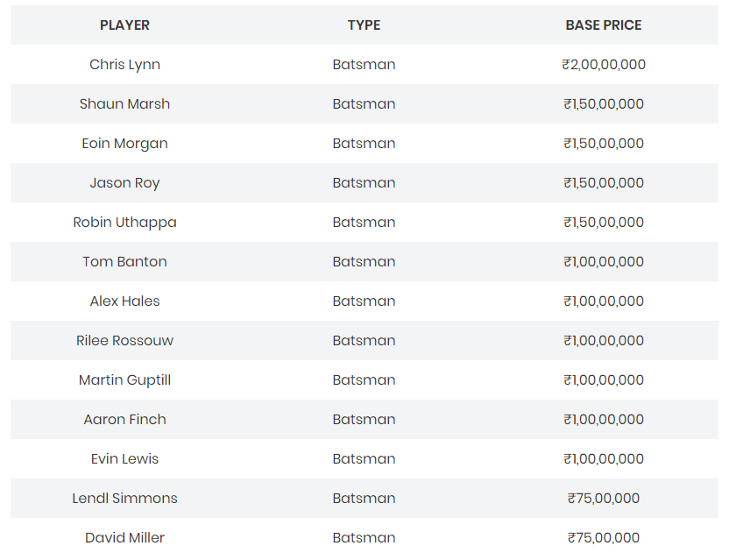Click Tom Banton's base price cell
This screenshot has height=560, width=729.
[x=604, y=262]
